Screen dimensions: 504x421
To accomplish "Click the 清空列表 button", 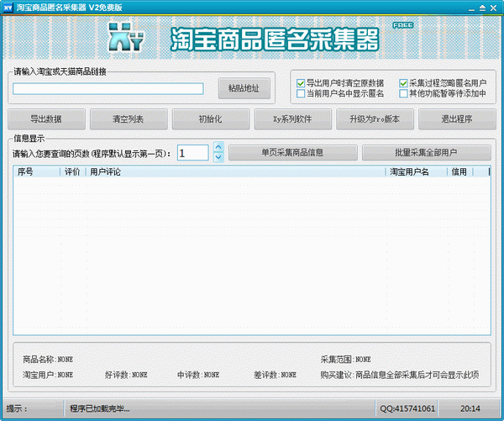I will coord(129,119).
